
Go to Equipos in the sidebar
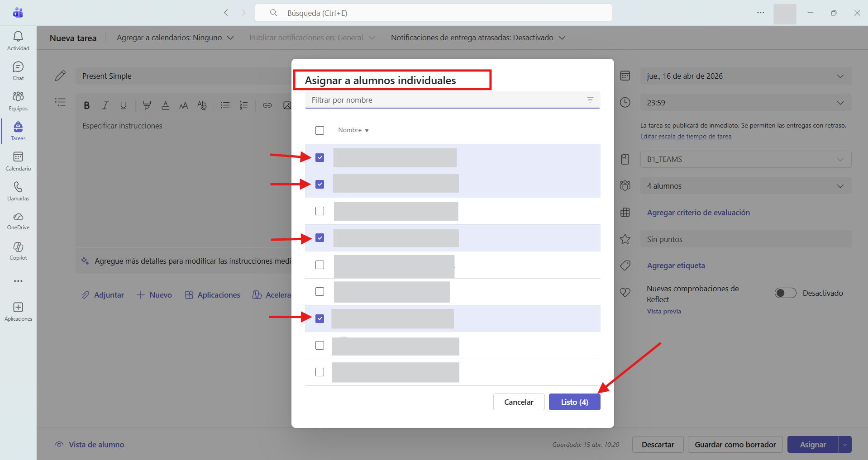18,101
